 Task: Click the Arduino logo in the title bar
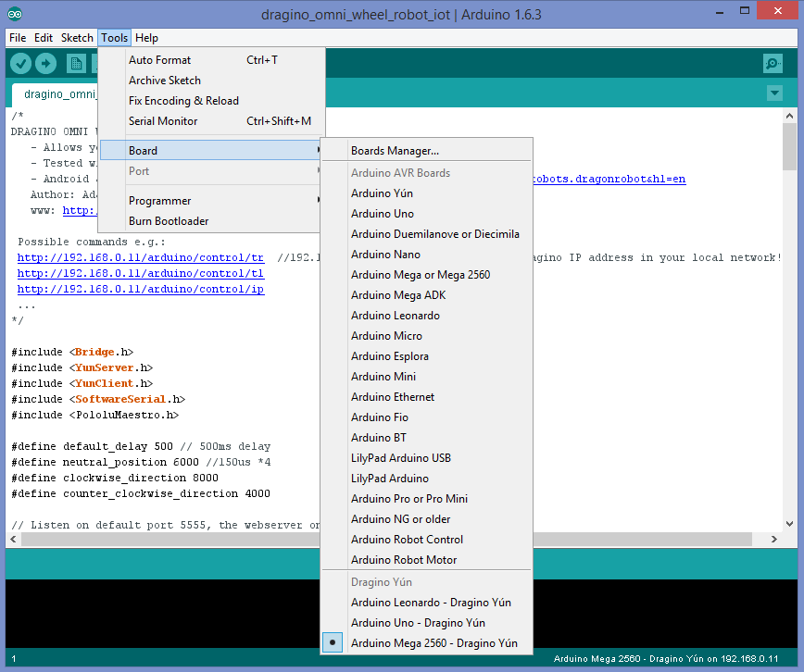13,13
